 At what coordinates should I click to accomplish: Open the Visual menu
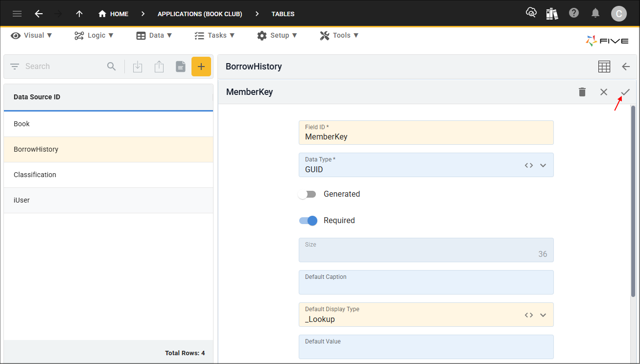coord(32,35)
